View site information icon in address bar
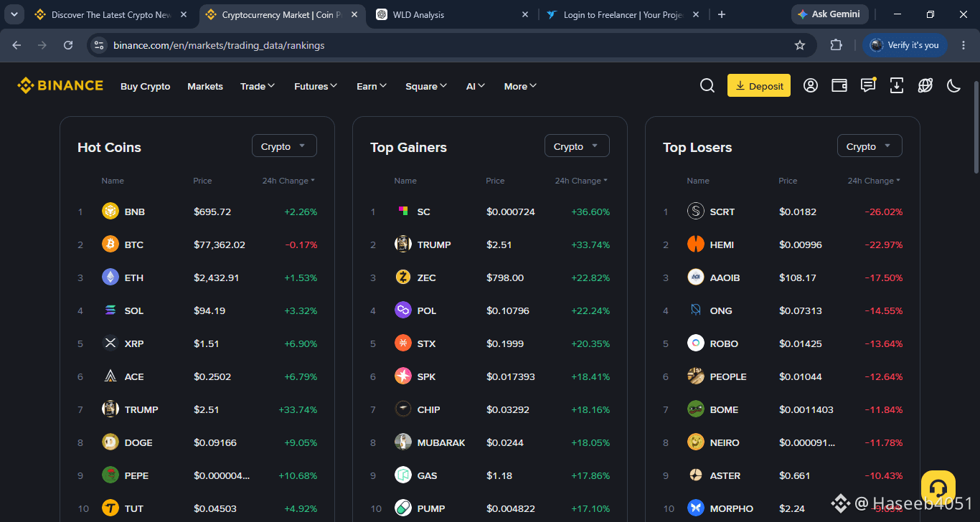980x522 pixels. 99,45
